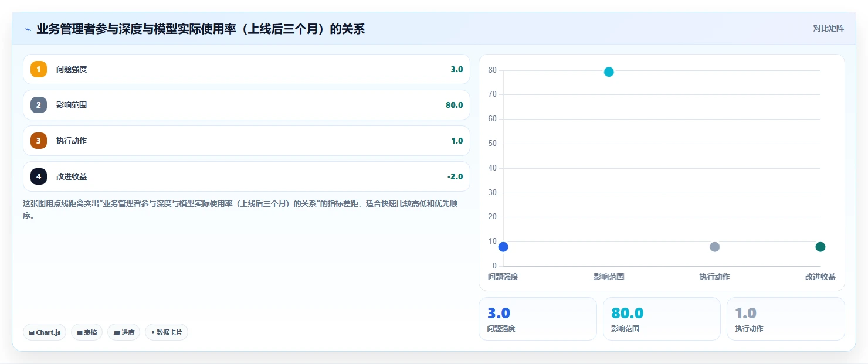868x364 pixels.
Task: Click the cyan 影响范围 data point
Action: (609, 72)
